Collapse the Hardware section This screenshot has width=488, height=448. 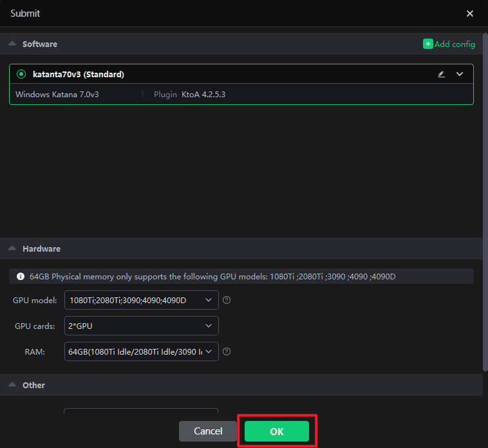[12, 248]
